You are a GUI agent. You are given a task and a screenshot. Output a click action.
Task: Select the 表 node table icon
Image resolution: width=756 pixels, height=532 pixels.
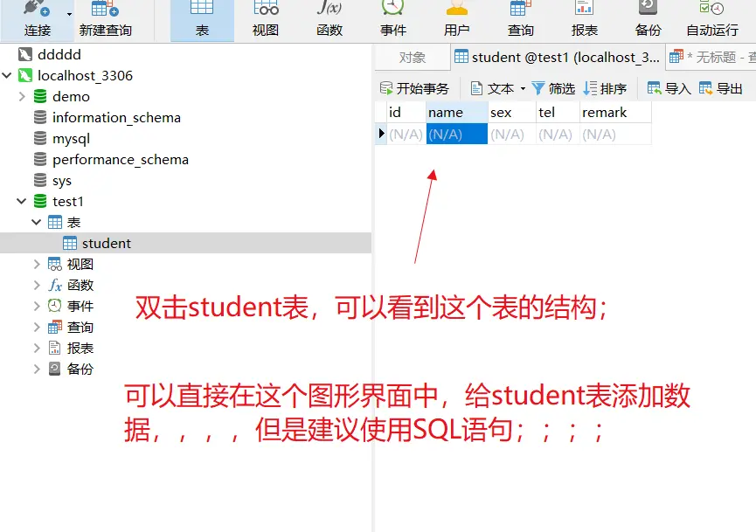pyautogui.click(x=55, y=222)
